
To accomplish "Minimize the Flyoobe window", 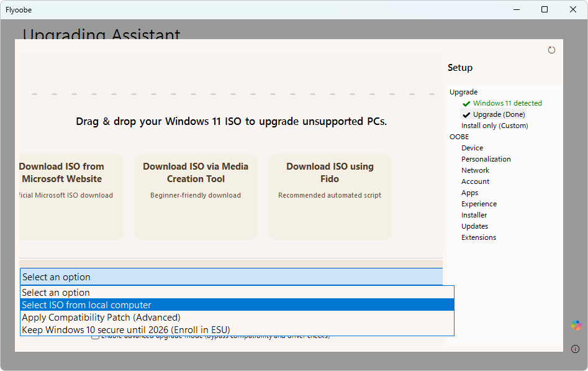I will (517, 9).
